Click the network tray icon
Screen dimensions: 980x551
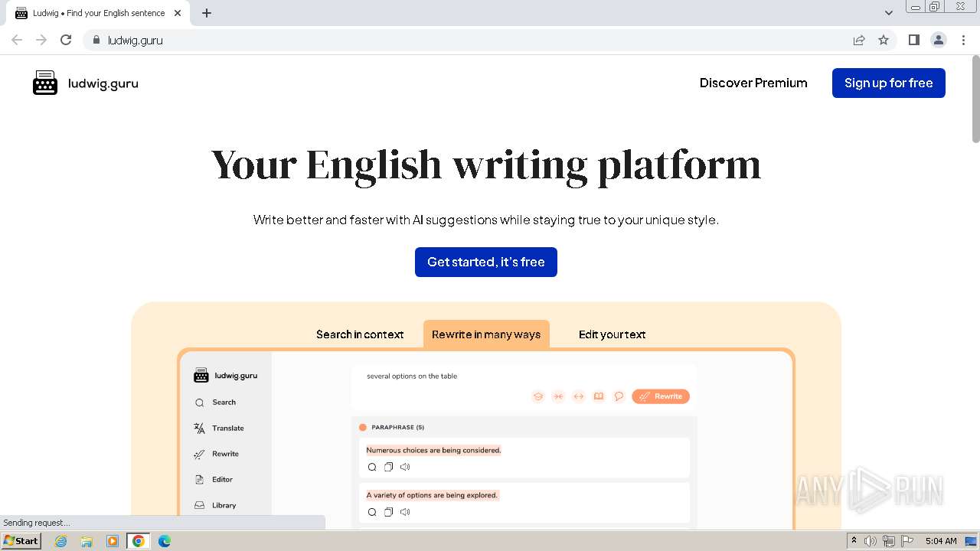click(889, 541)
